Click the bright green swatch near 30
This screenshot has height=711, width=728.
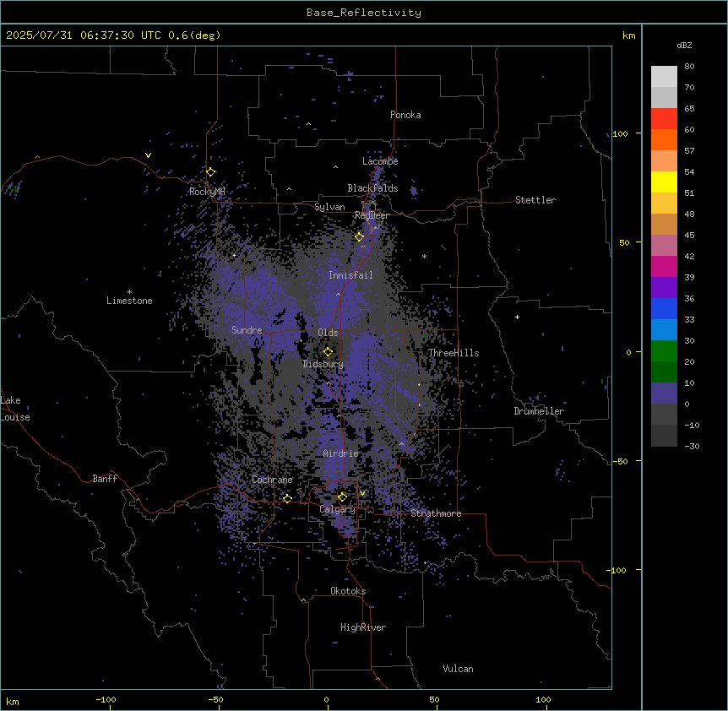(x=664, y=351)
